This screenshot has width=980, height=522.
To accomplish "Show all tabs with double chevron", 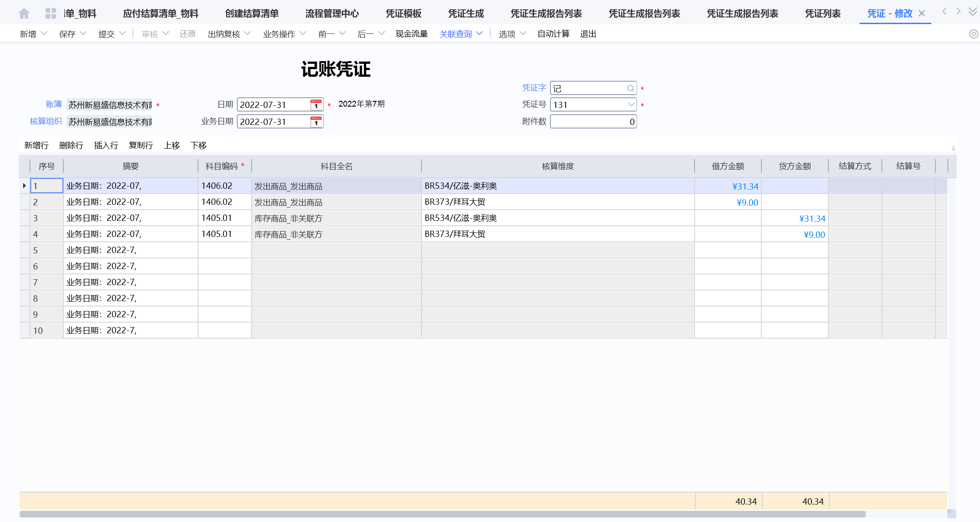I will 973,12.
